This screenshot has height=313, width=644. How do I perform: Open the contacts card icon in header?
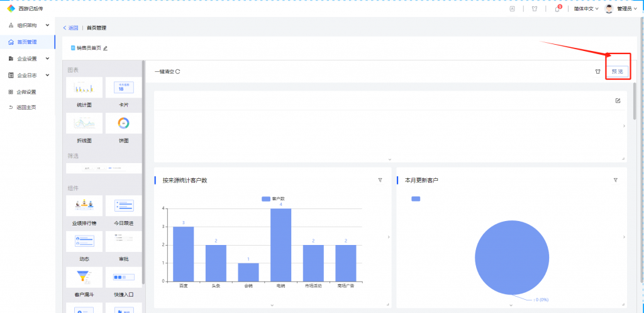click(x=512, y=9)
